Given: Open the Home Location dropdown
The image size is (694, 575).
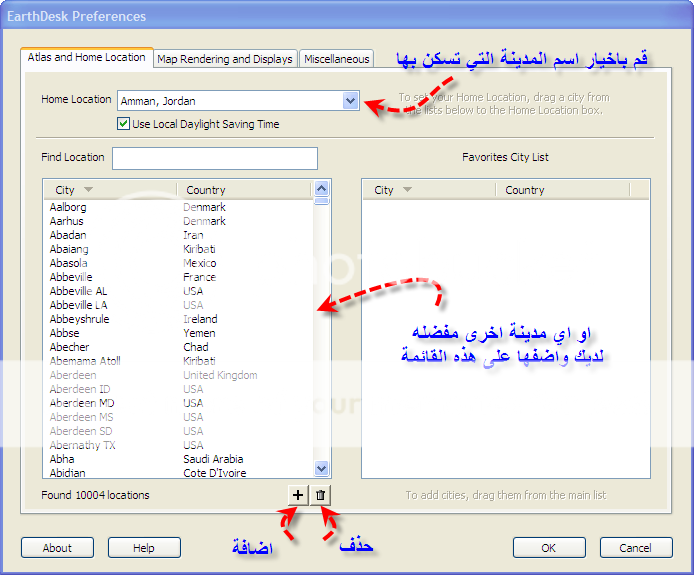Looking at the screenshot, I should pos(350,100).
